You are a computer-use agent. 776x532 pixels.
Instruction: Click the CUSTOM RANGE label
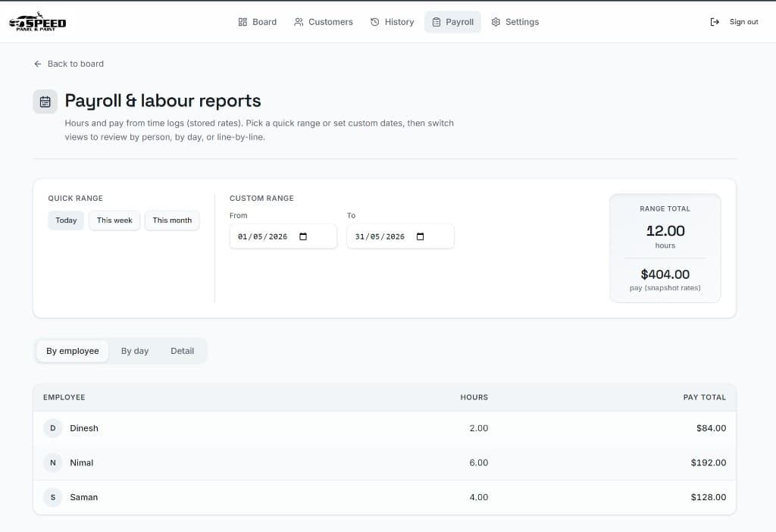click(261, 198)
